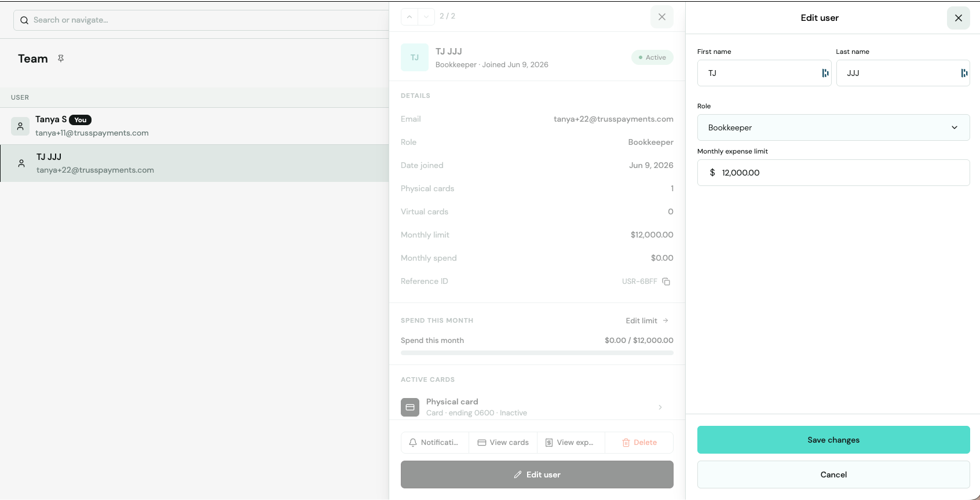Click the $0.00 / $12,000.00 spend value

pyautogui.click(x=639, y=340)
